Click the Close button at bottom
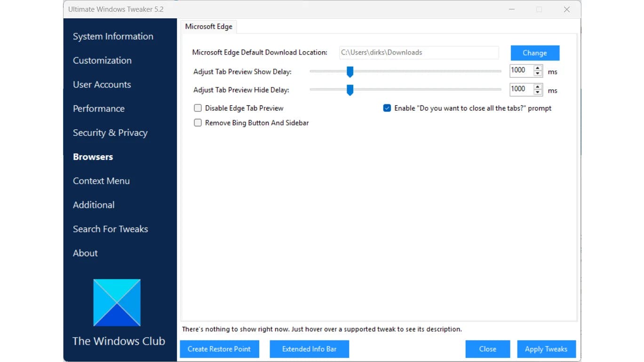644x362 pixels. pos(488,349)
